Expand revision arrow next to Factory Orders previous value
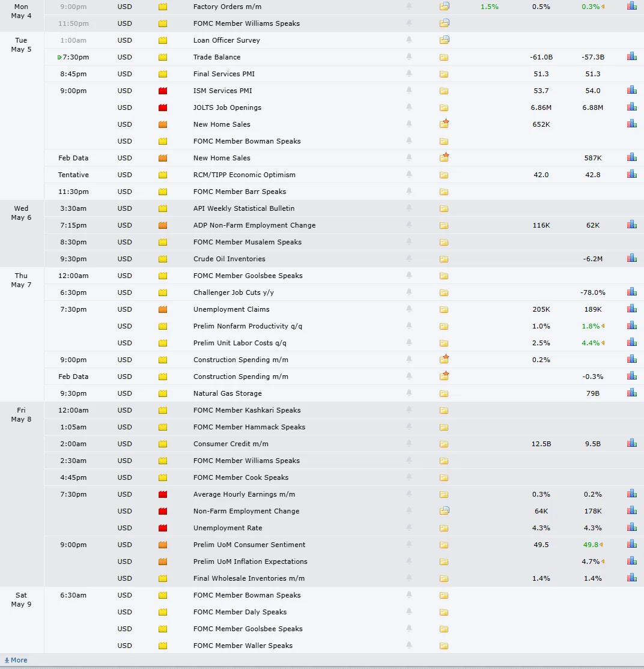The width and height of the screenshot is (644, 669). click(x=603, y=7)
